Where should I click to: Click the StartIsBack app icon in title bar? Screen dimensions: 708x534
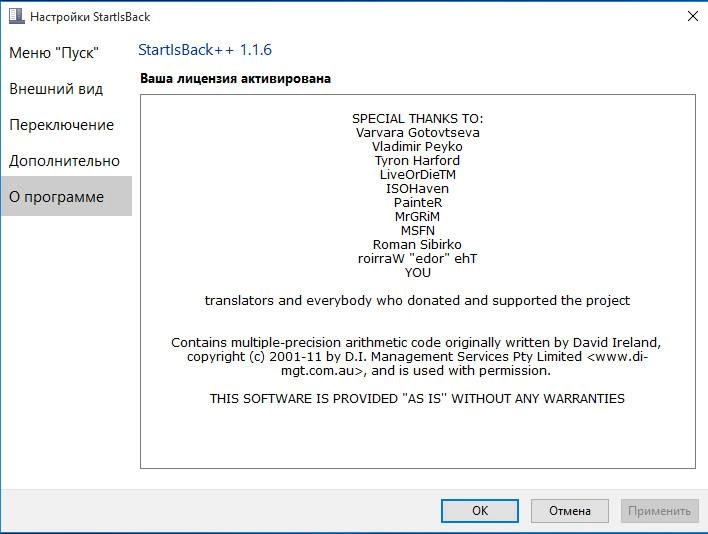(x=16, y=16)
